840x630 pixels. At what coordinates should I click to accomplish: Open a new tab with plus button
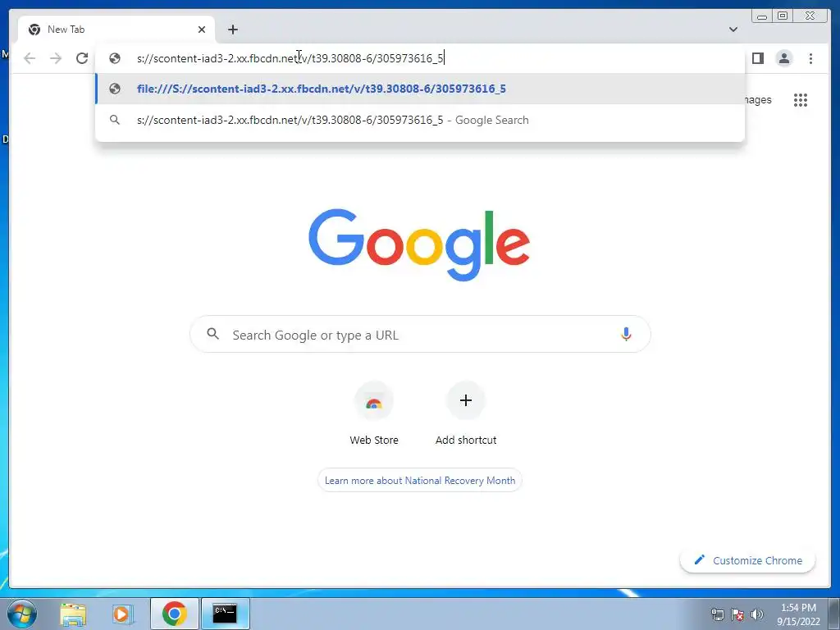click(x=233, y=30)
